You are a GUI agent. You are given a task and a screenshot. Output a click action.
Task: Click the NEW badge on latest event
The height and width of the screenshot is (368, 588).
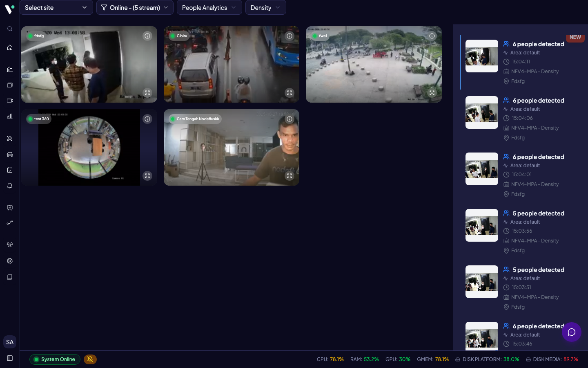[x=575, y=37]
